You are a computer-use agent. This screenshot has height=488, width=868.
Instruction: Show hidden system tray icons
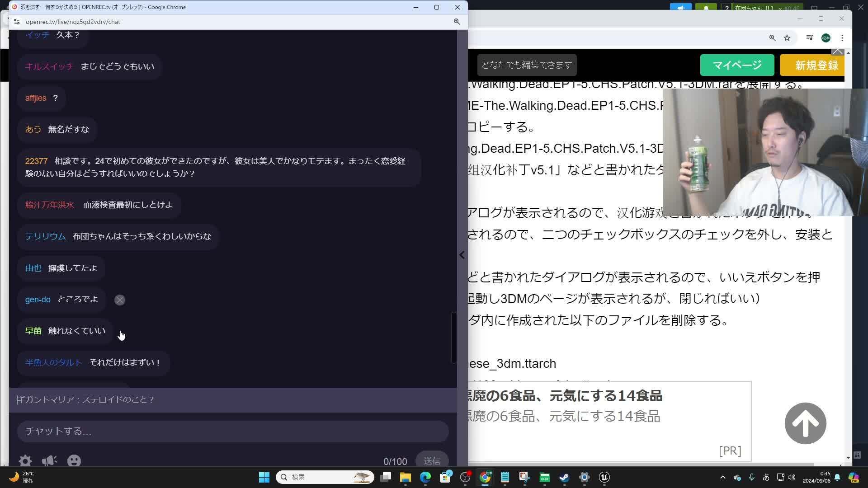click(722, 477)
